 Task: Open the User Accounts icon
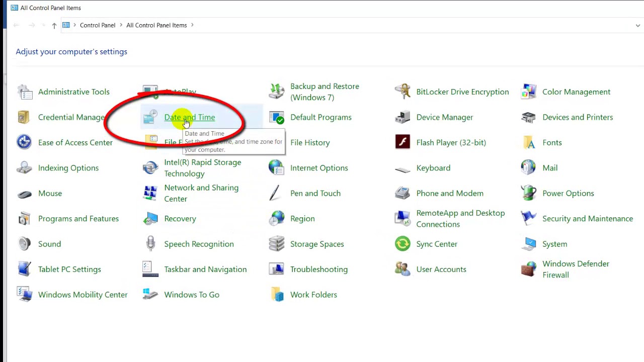(403, 269)
